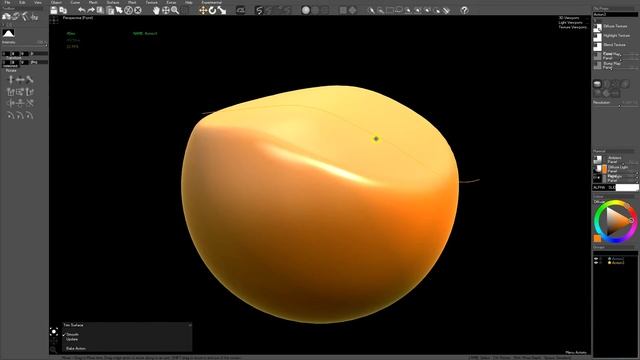Viewport: 640px width, 360px height.
Task: Redo with the right curved arrow icon
Action: (x=91, y=11)
